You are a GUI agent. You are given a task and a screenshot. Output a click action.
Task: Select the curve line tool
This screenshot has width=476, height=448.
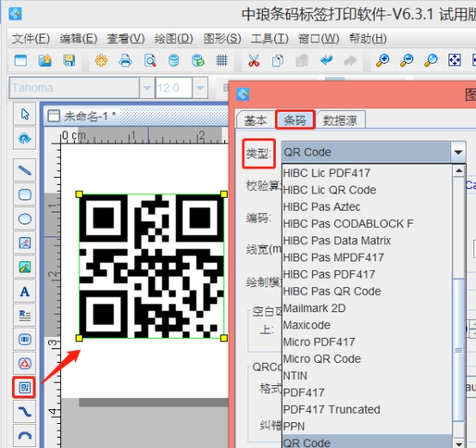[25, 412]
